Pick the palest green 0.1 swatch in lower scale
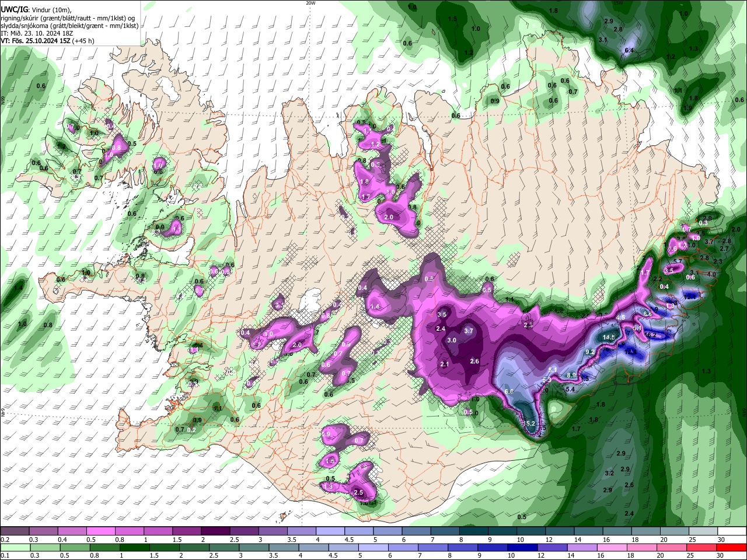 pyautogui.click(x=15, y=547)
